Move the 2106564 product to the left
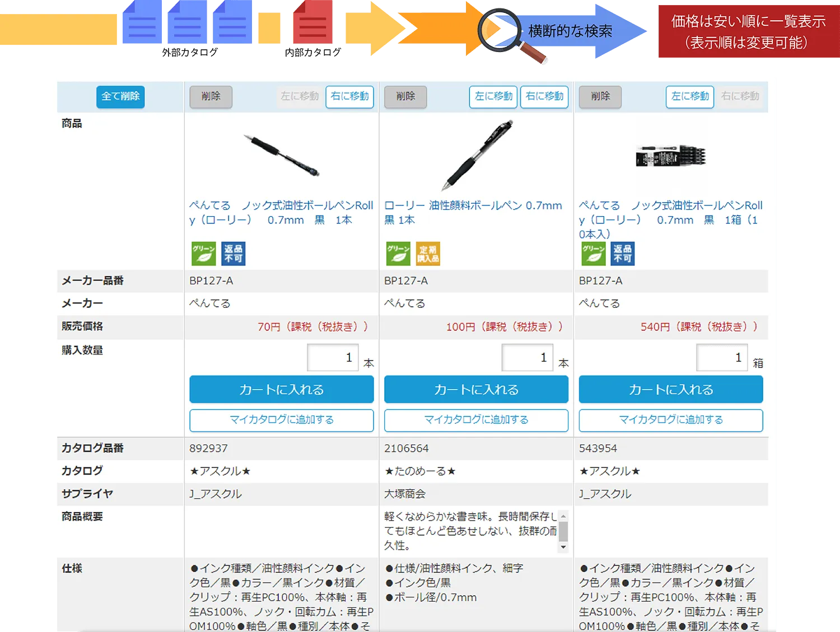Image resolution: width=840 pixels, height=632 pixels. (493, 97)
